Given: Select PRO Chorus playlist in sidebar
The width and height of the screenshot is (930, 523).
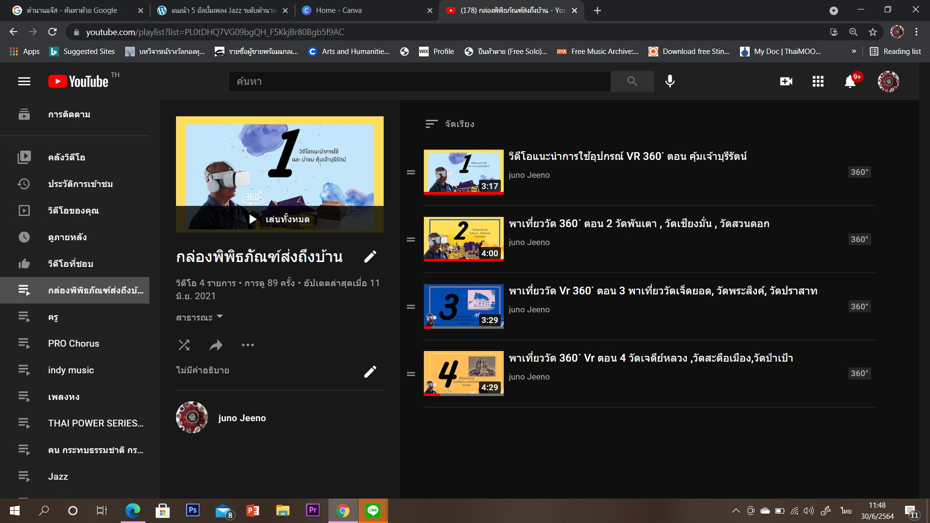Looking at the screenshot, I should pyautogui.click(x=73, y=344).
